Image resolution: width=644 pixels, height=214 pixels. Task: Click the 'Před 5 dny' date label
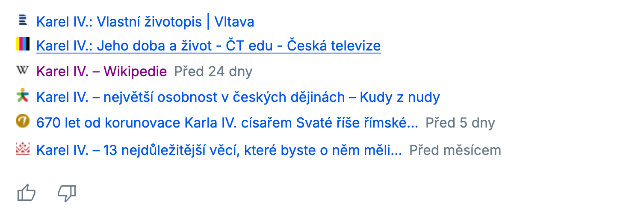(460, 123)
